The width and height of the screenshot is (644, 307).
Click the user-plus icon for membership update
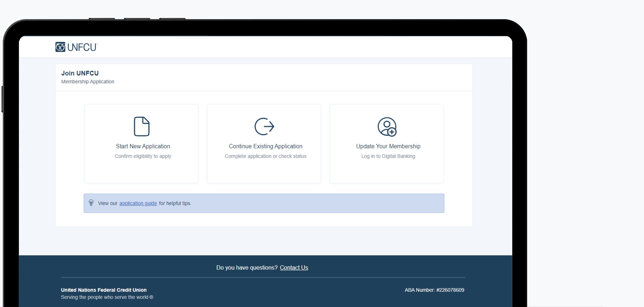pos(387,127)
